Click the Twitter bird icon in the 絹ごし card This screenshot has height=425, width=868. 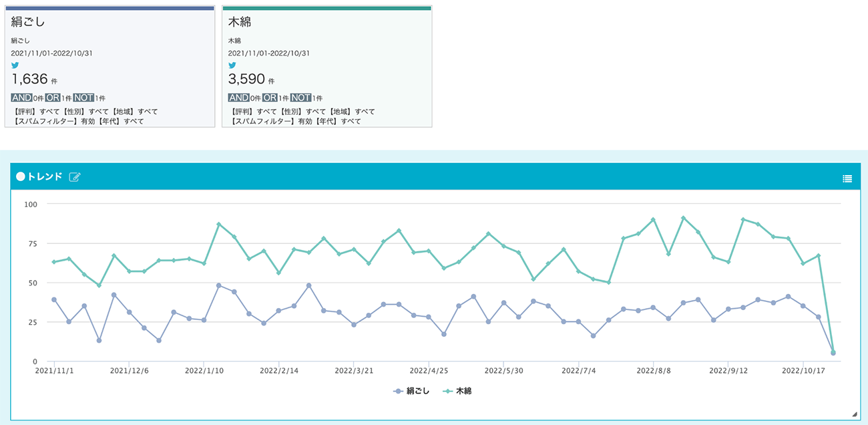[15, 65]
